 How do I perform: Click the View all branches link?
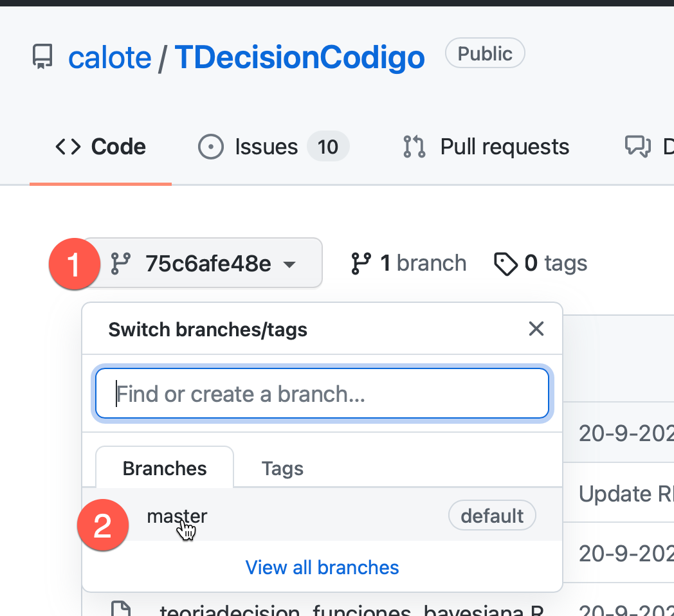322,567
